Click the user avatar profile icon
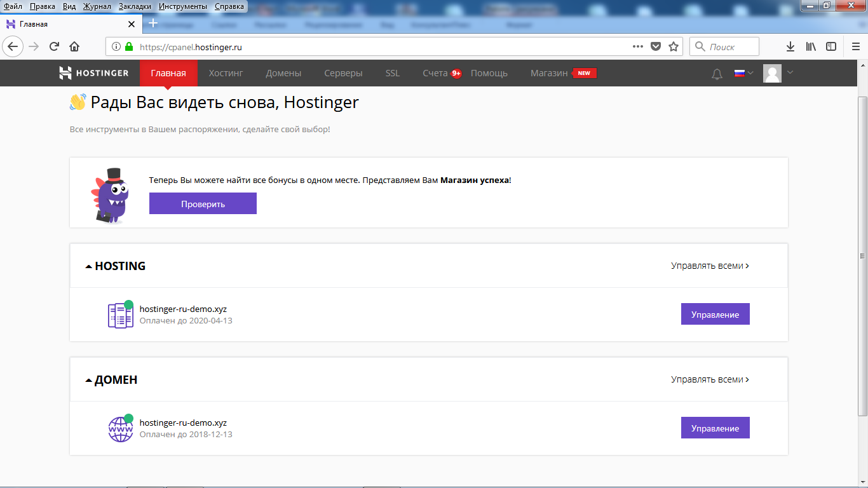 tap(772, 74)
